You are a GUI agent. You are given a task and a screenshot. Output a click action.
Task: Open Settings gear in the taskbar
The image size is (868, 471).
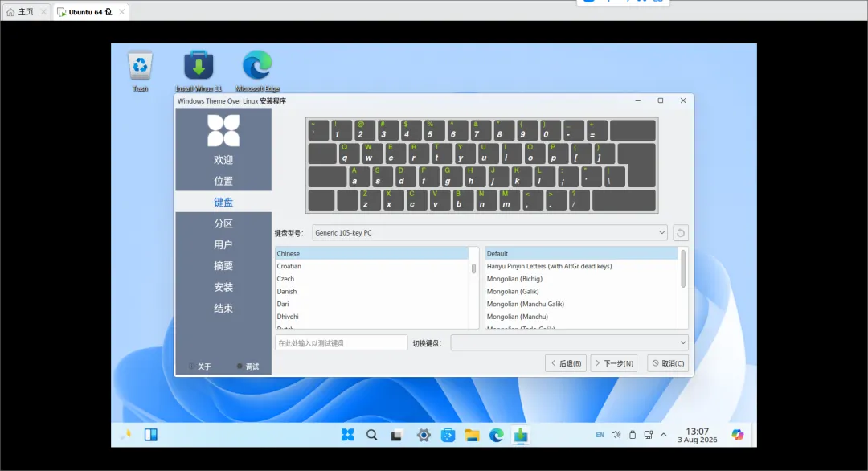pos(424,436)
